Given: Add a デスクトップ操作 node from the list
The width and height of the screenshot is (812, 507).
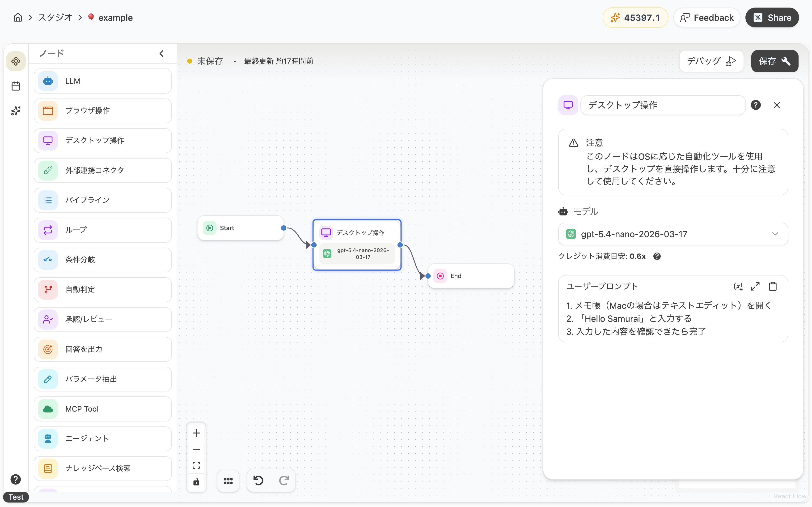Looking at the screenshot, I should (103, 141).
